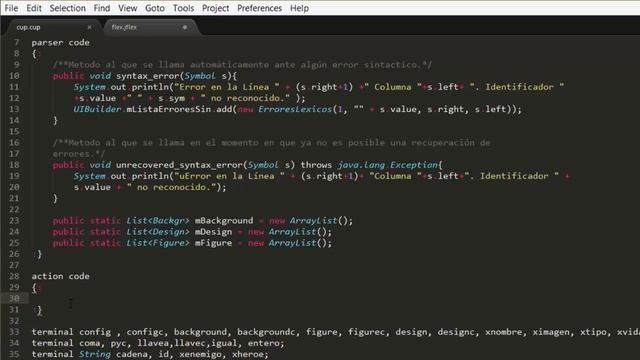This screenshot has width=640, height=360.
Task: Click line number 23 in the gutter
Action: [14, 221]
